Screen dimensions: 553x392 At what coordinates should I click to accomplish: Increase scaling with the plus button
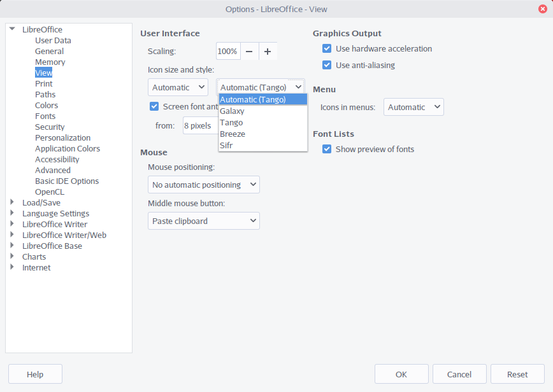coord(268,52)
